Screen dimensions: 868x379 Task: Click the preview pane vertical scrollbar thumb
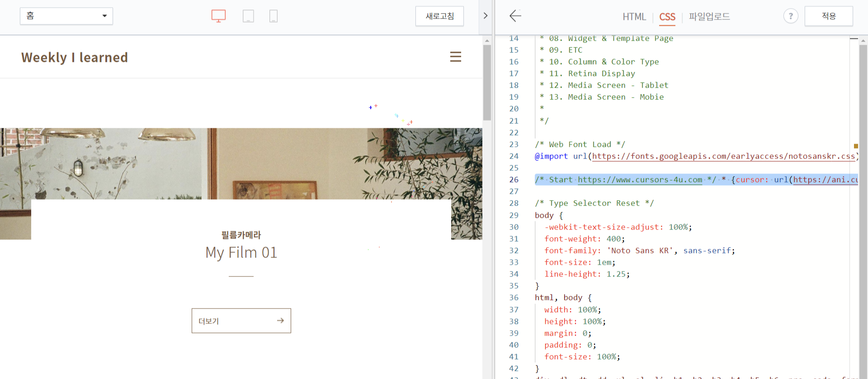(x=487, y=82)
